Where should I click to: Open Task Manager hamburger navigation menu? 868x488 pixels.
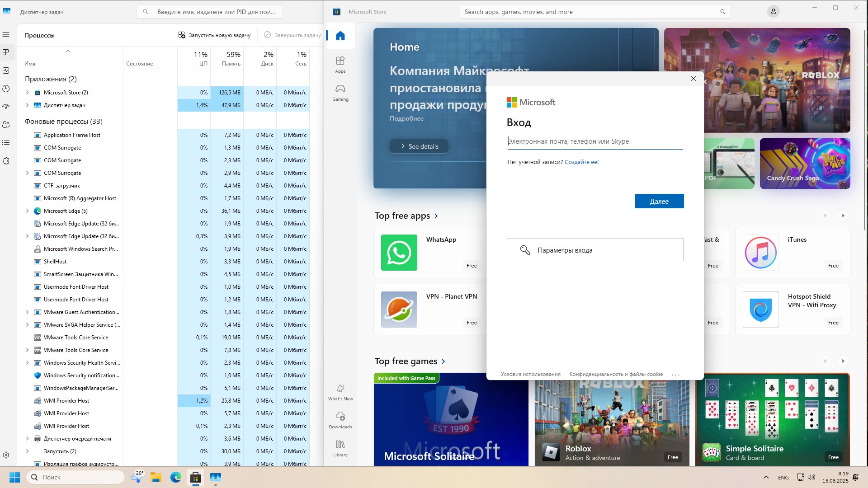click(6, 34)
